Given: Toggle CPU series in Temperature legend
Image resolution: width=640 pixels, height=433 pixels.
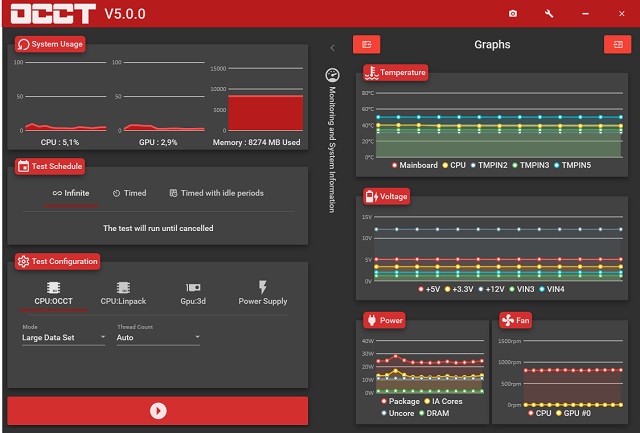Looking at the screenshot, I should (x=454, y=165).
